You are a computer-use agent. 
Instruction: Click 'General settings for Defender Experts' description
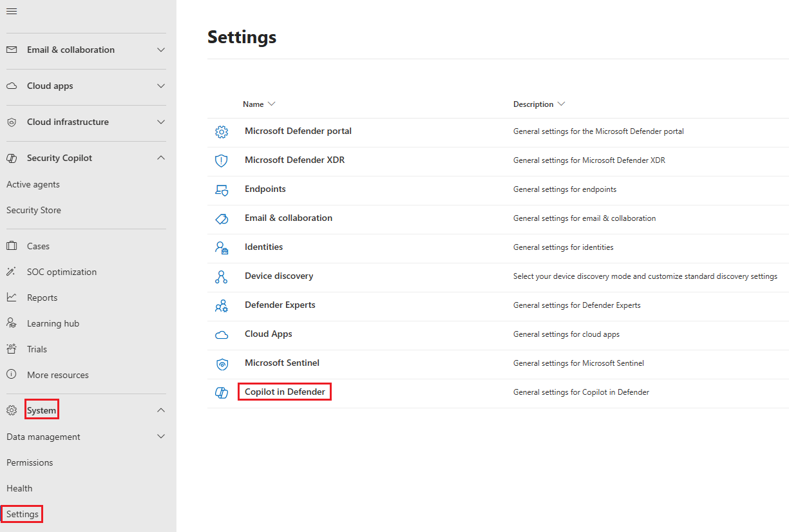577,305
